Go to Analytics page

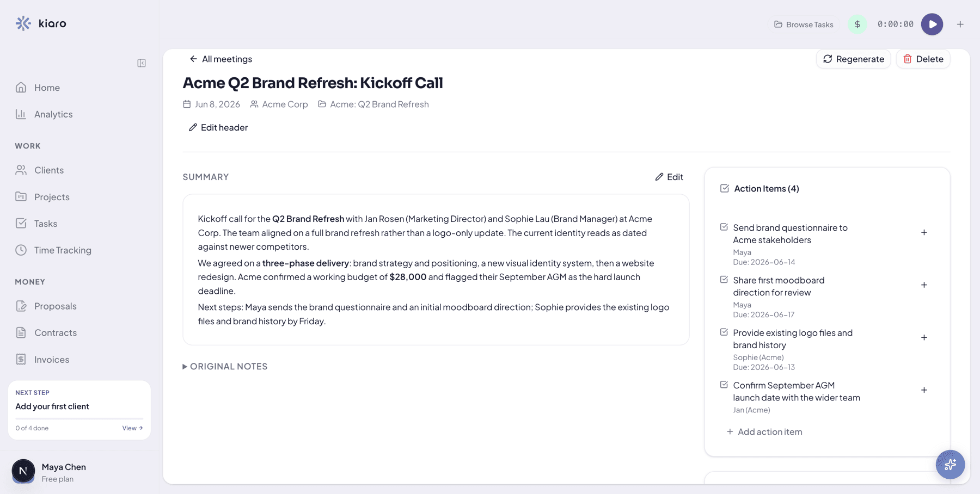(x=44, y=114)
